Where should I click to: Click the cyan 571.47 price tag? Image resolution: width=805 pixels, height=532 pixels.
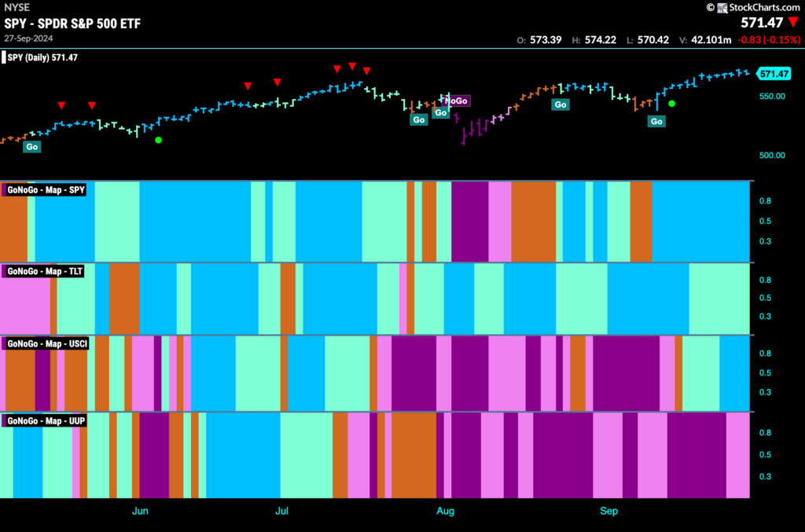point(774,74)
